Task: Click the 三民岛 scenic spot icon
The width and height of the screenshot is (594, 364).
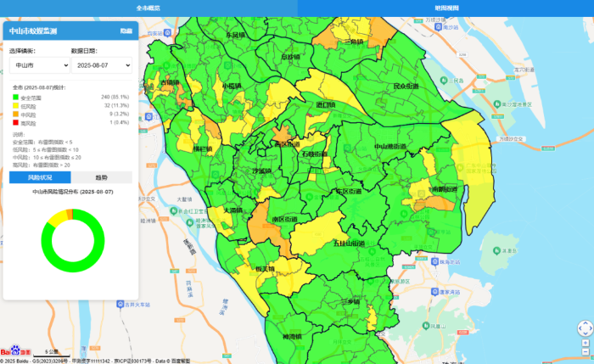Action: pos(444,81)
